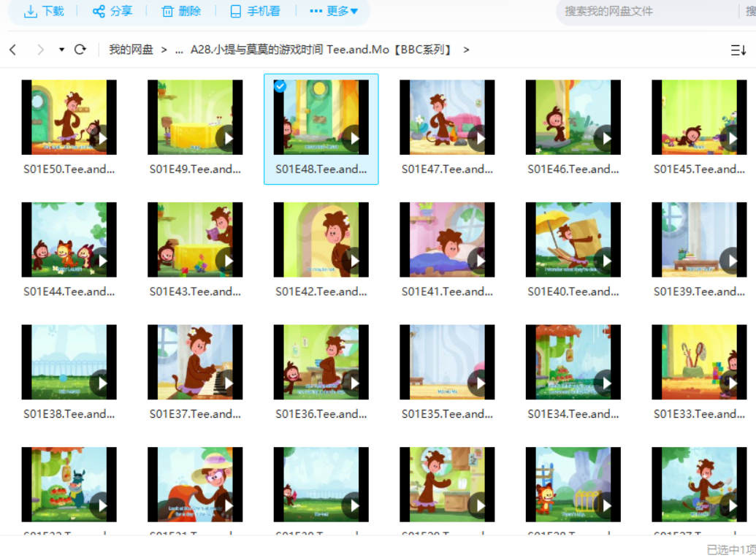Viewport: 756px width, 558px height.
Task: Click the S01E38.Tee.and... file name
Action: (x=69, y=414)
